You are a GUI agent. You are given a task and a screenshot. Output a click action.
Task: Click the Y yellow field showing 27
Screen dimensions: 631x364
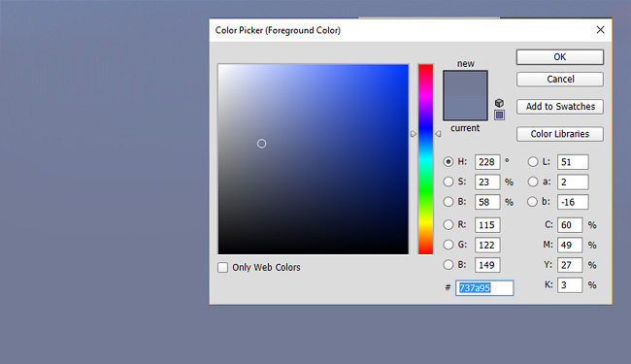(570, 265)
